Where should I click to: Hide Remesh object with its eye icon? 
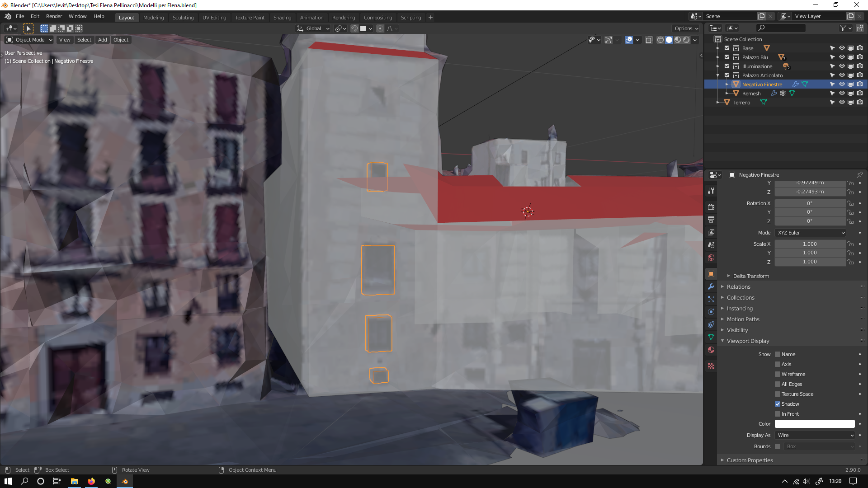(842, 94)
